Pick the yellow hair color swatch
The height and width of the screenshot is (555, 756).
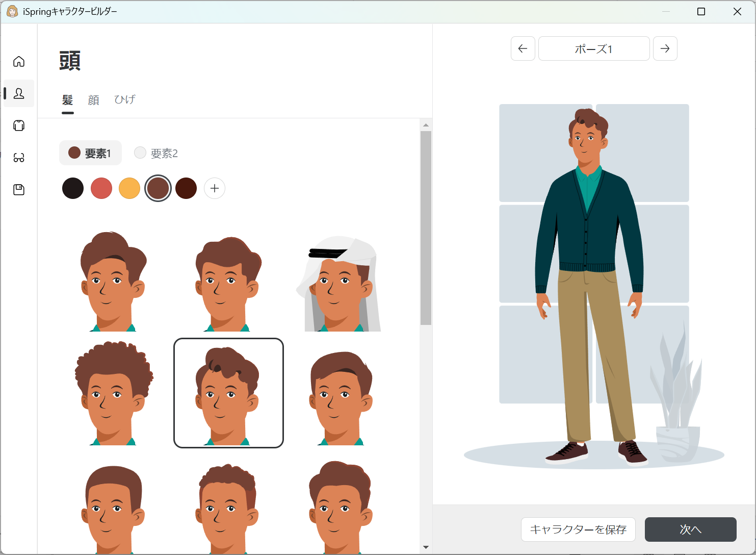[x=129, y=188]
